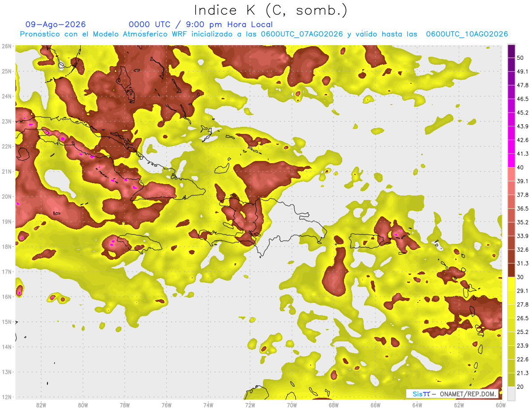Click legend value "30"

[521, 277]
